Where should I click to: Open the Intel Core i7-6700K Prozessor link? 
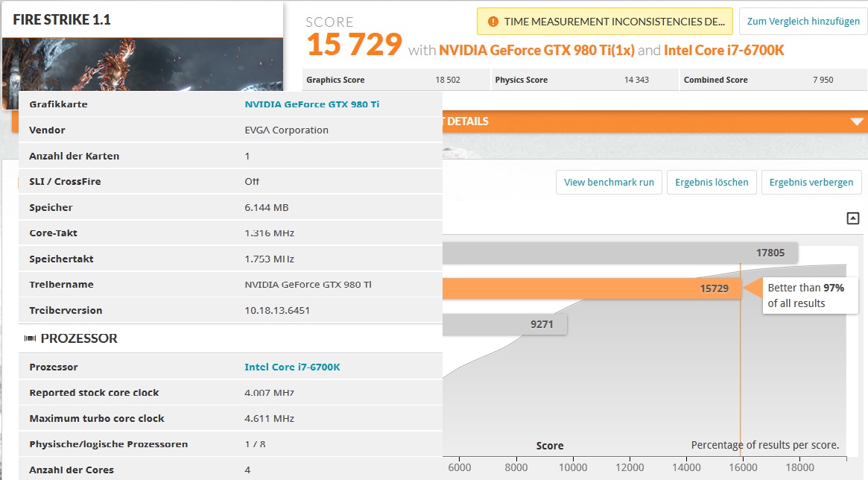pyautogui.click(x=292, y=367)
